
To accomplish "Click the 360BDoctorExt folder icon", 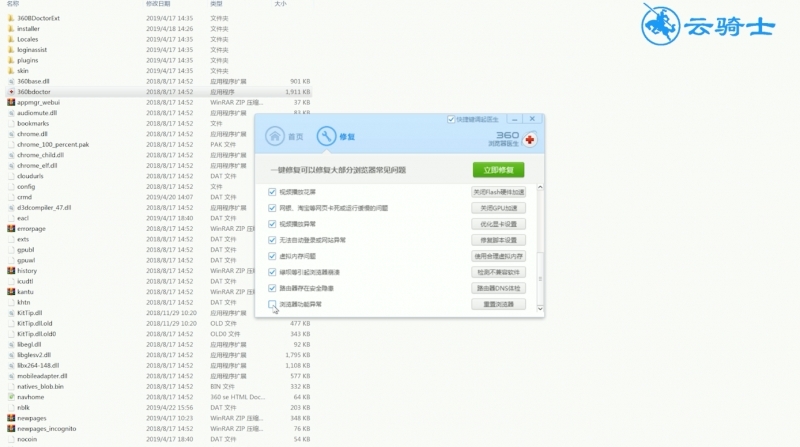I will 11,18.
